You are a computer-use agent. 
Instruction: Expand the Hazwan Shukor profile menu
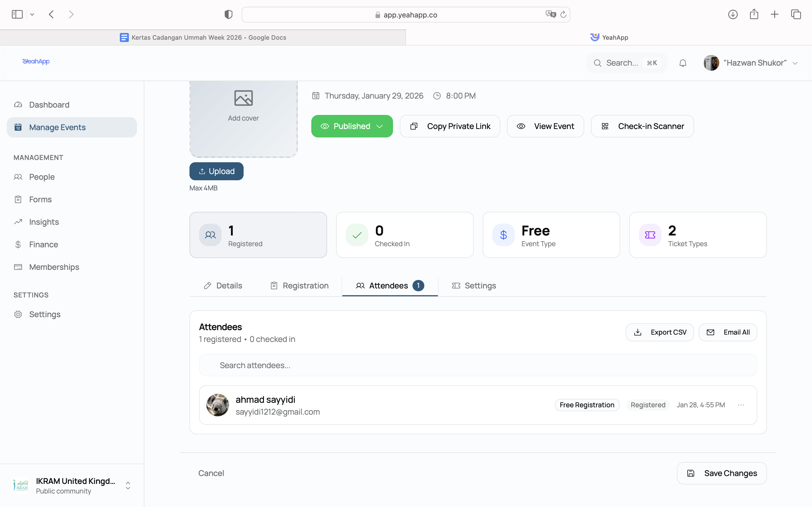(x=796, y=63)
